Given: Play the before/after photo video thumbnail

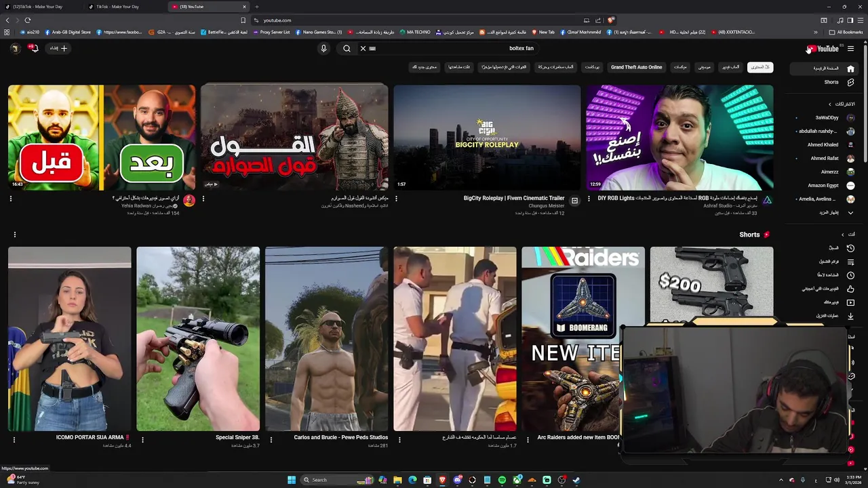Looking at the screenshot, I should pyautogui.click(x=102, y=138).
